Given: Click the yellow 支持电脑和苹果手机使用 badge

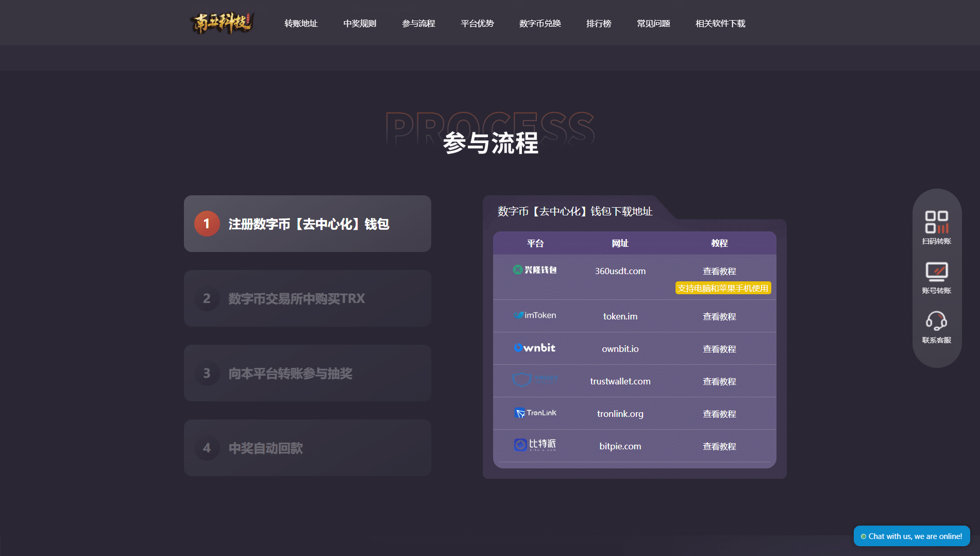Looking at the screenshot, I should [723, 288].
